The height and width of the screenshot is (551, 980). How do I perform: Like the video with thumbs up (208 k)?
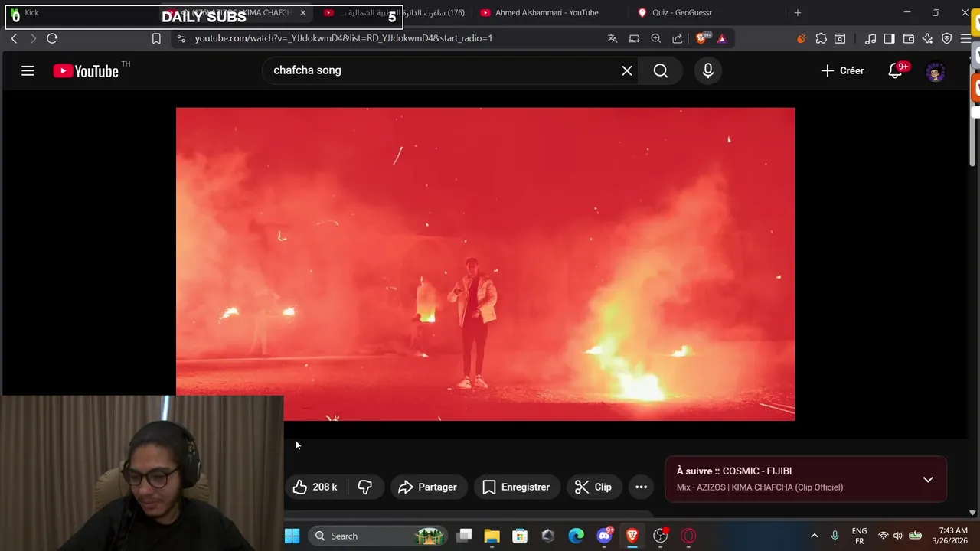(316, 487)
